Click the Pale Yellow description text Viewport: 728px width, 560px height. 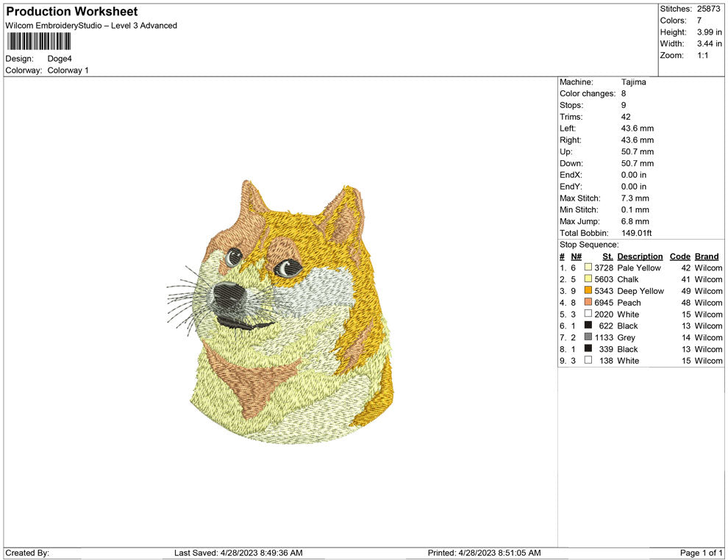639,268
